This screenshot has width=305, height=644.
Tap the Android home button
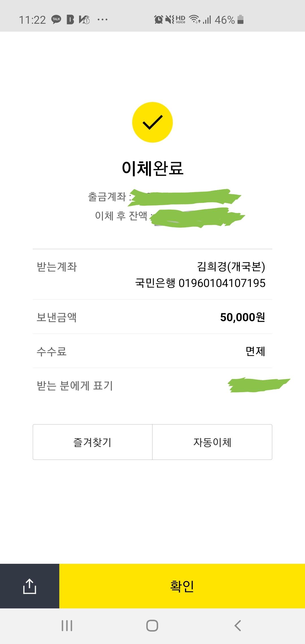point(152,626)
